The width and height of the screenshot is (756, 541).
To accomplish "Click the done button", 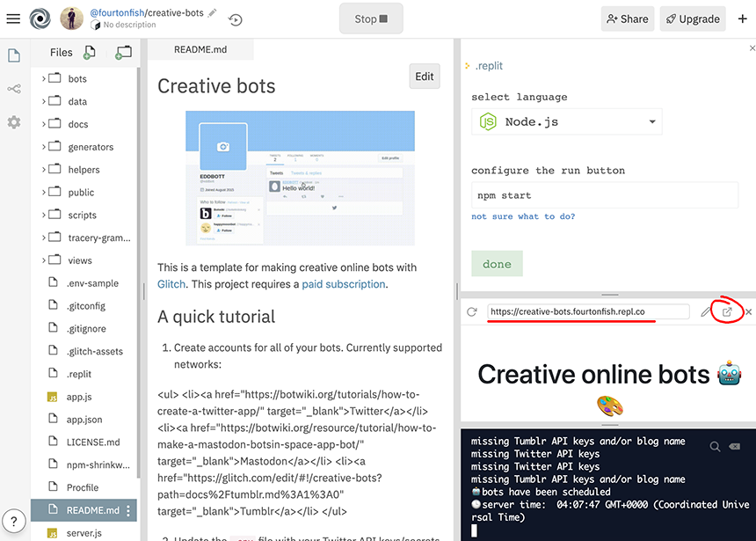I will 497,264.
